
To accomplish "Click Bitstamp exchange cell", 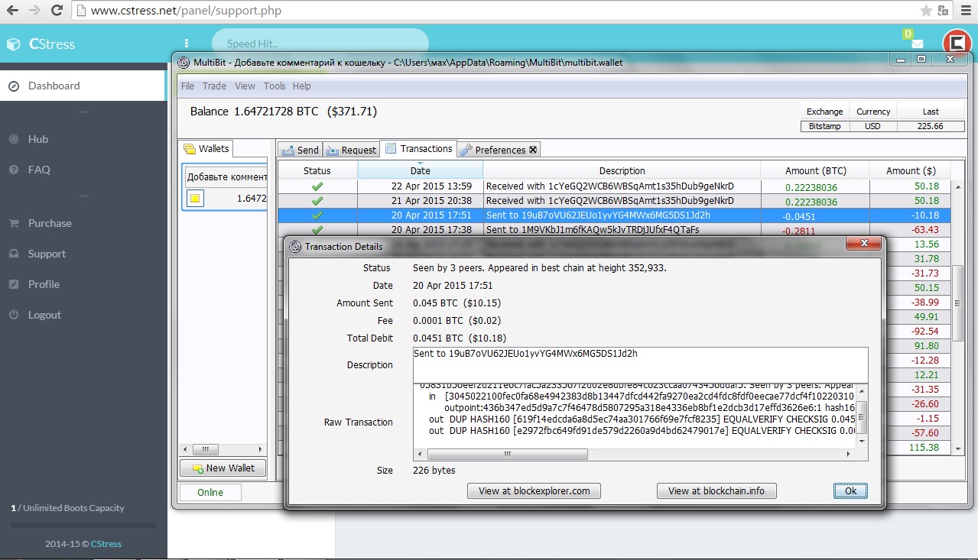I will click(824, 126).
